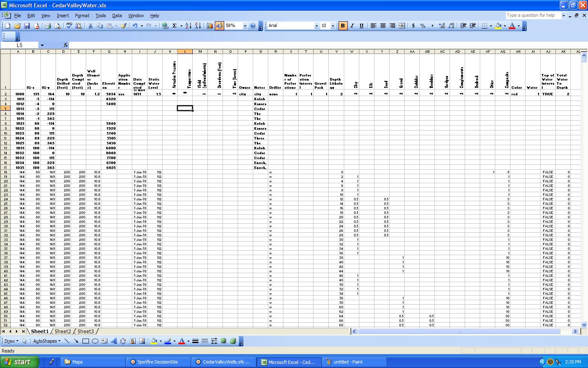Run the spelling check (ABC icon)
This screenshot has height=368, width=588.
click(69, 26)
